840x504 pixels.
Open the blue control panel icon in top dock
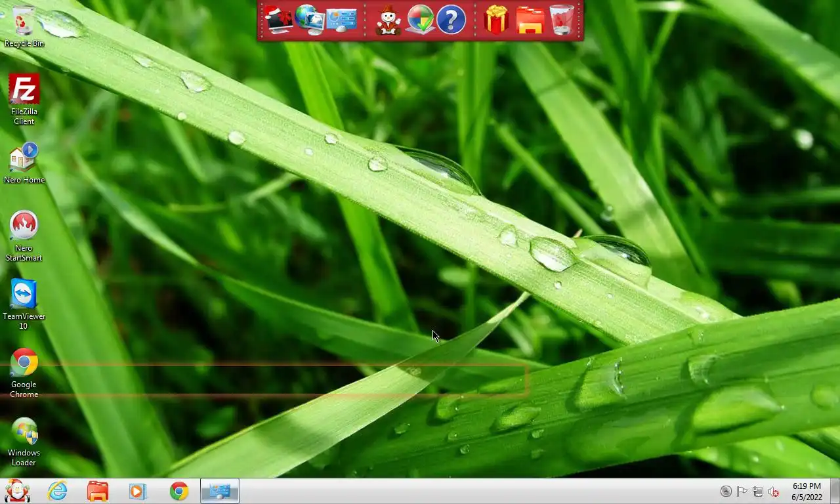(341, 20)
